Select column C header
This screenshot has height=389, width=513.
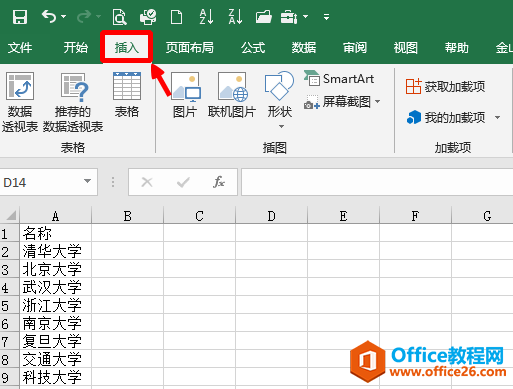199,216
